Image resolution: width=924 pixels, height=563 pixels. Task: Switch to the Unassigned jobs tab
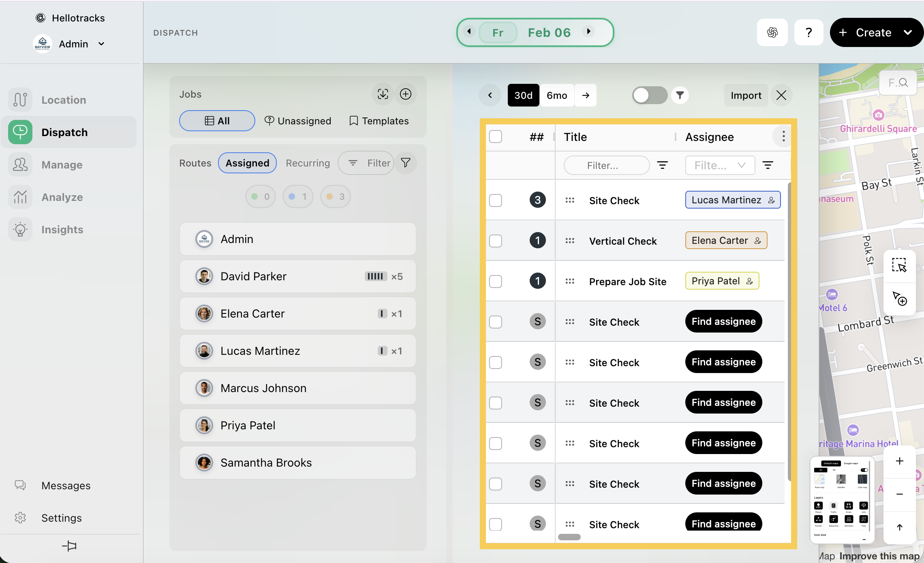point(298,121)
